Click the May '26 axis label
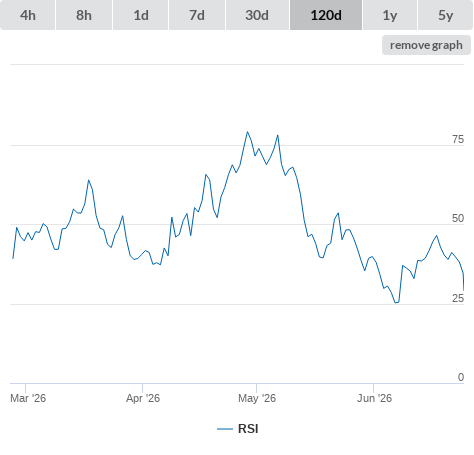This screenshot has width=474, height=455. click(257, 398)
